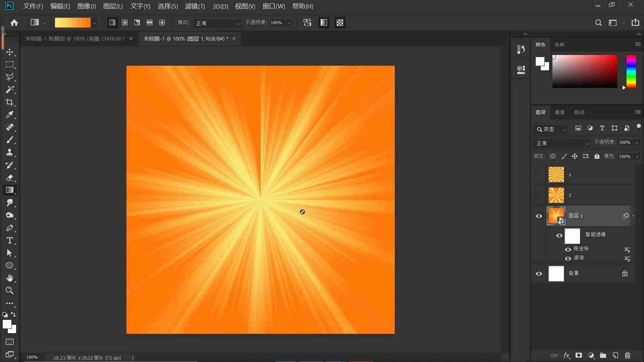
Task: Click the zoom percentage field
Action: pos(32,357)
